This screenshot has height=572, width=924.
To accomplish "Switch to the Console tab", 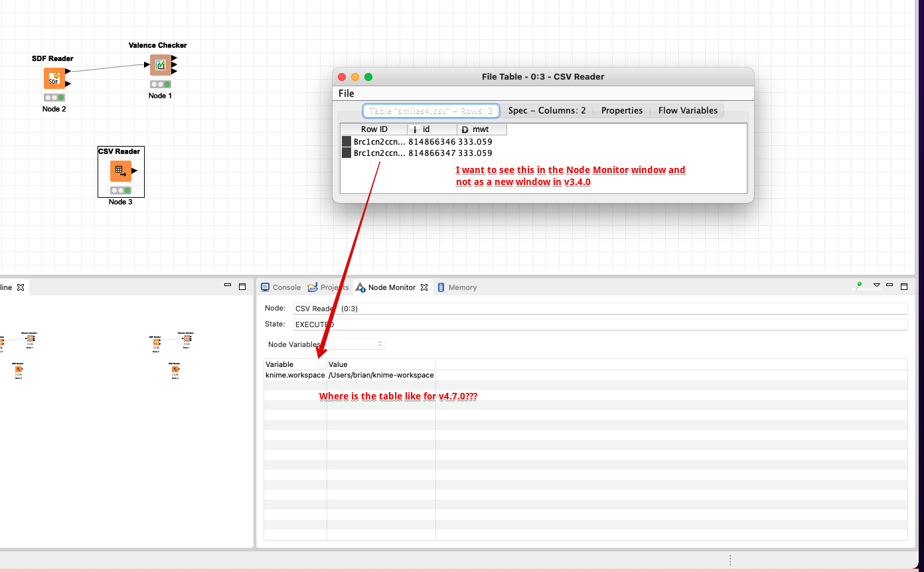I will (281, 287).
